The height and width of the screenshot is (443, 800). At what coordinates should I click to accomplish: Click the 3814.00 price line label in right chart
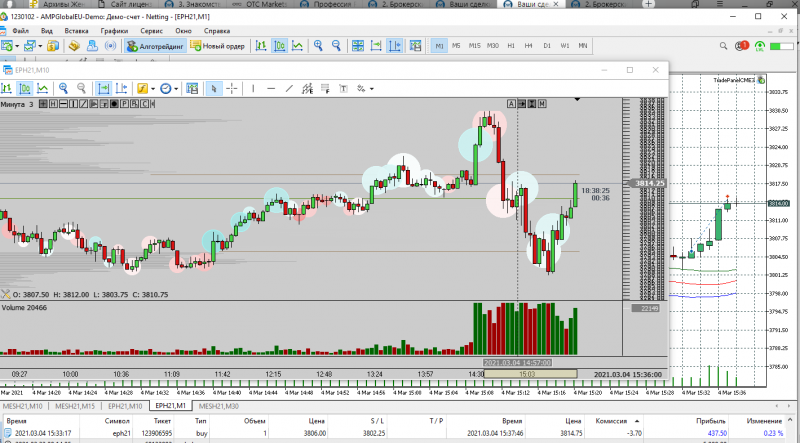point(779,203)
